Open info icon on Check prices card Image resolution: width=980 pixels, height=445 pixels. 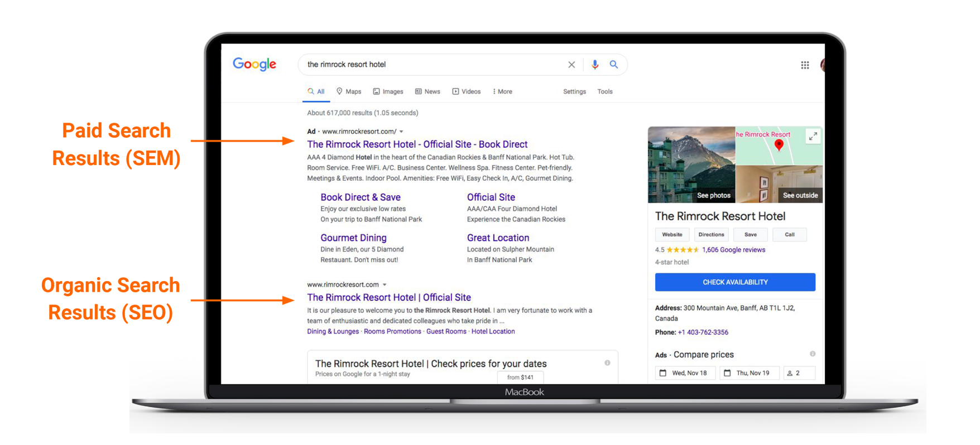click(607, 363)
